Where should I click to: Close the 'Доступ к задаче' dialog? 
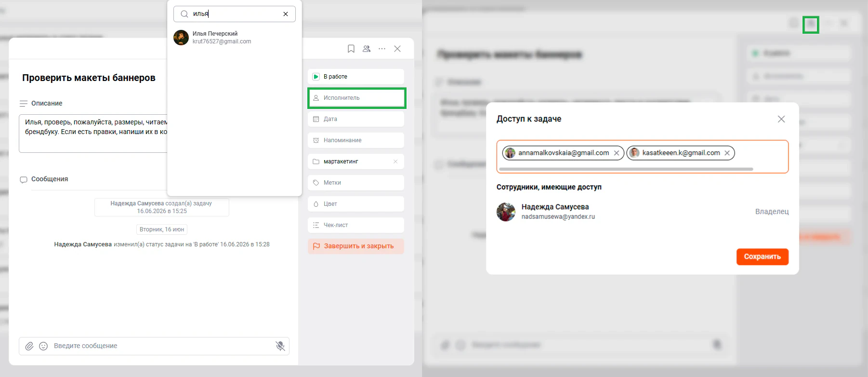click(x=781, y=119)
